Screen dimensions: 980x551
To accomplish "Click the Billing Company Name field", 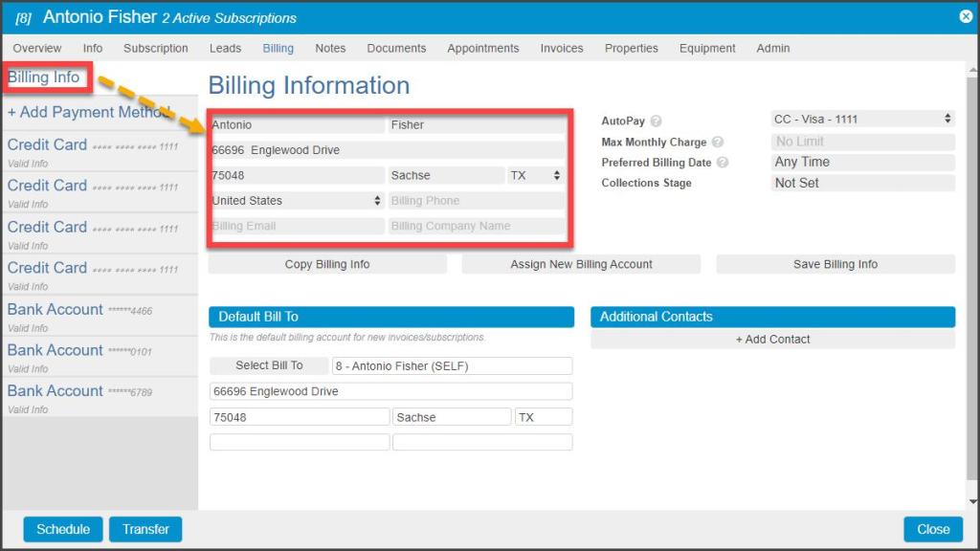I will (x=476, y=227).
